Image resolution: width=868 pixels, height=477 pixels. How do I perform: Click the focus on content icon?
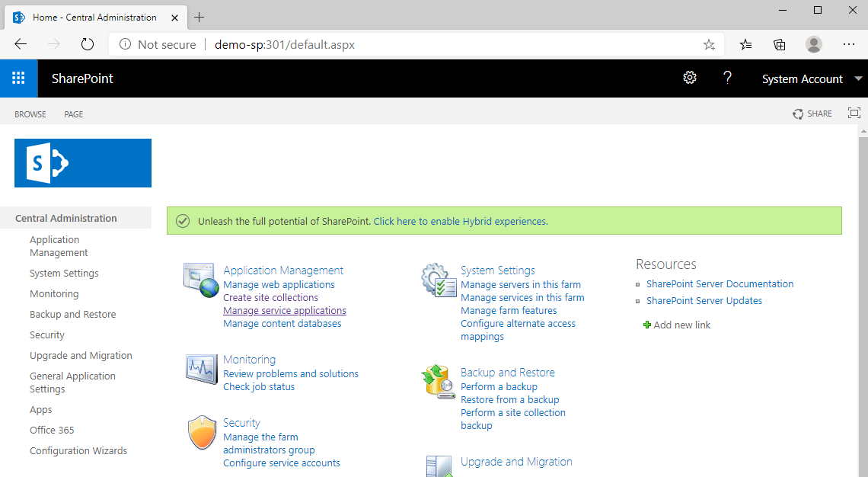854,113
